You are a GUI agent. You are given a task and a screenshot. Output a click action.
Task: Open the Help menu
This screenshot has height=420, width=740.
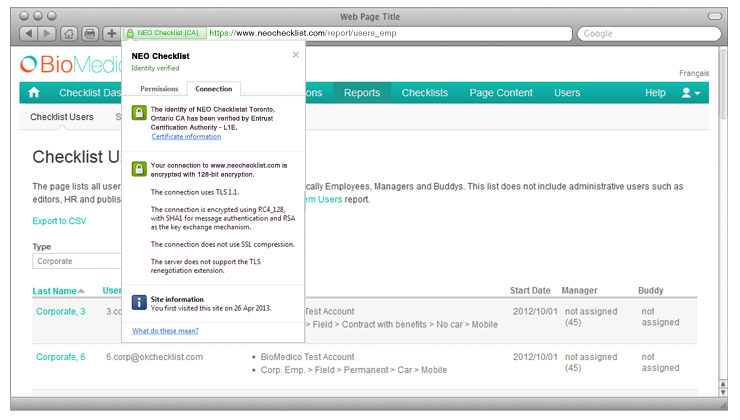coord(656,93)
